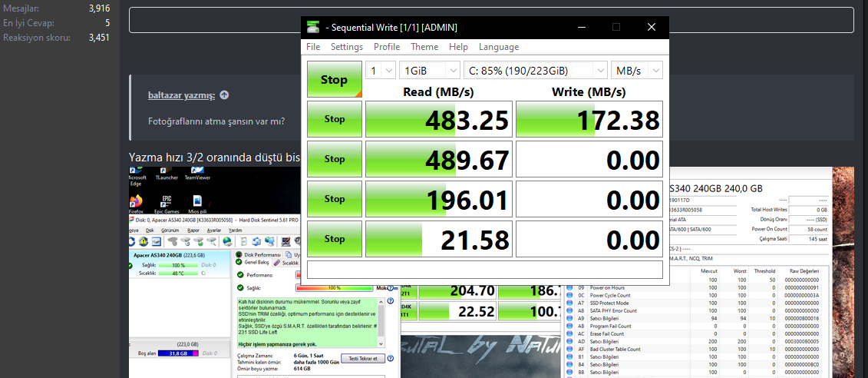Click the Stop button beside 21.58
The height and width of the screenshot is (378, 868).
coord(335,239)
